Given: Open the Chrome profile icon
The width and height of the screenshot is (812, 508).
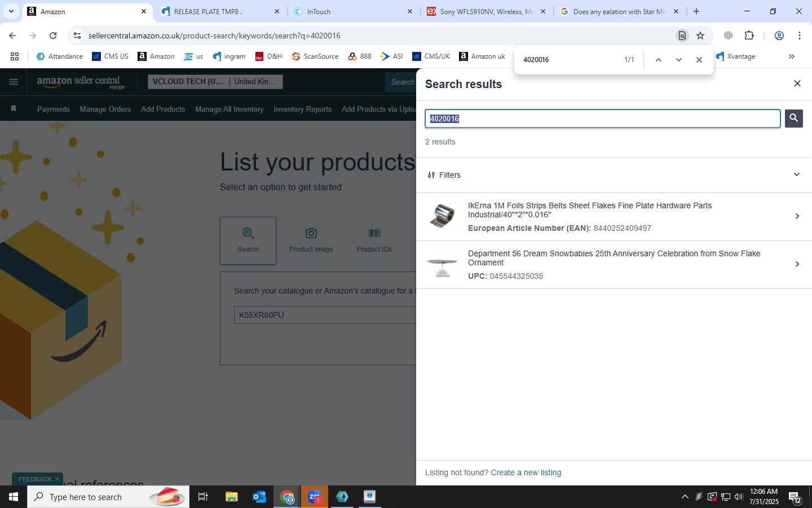Looking at the screenshot, I should (779, 36).
